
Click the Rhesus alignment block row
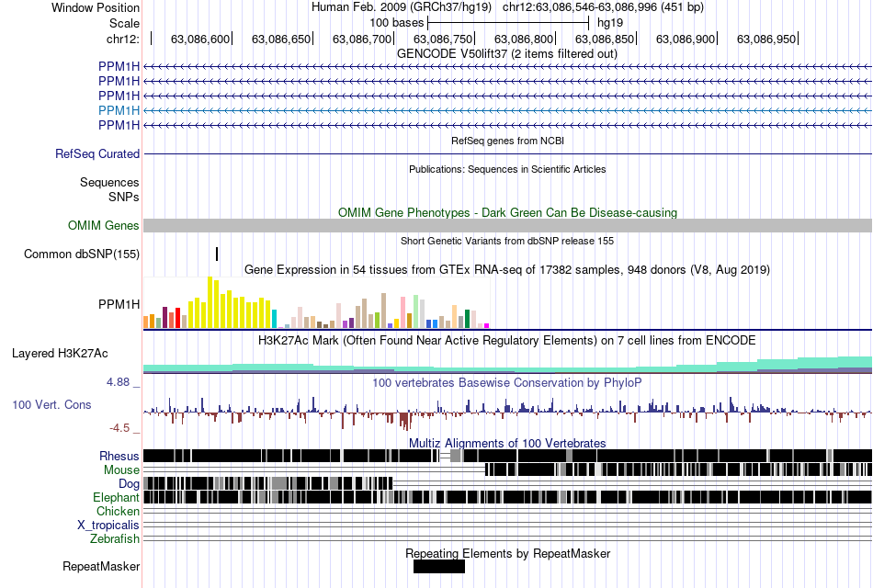click(508, 456)
